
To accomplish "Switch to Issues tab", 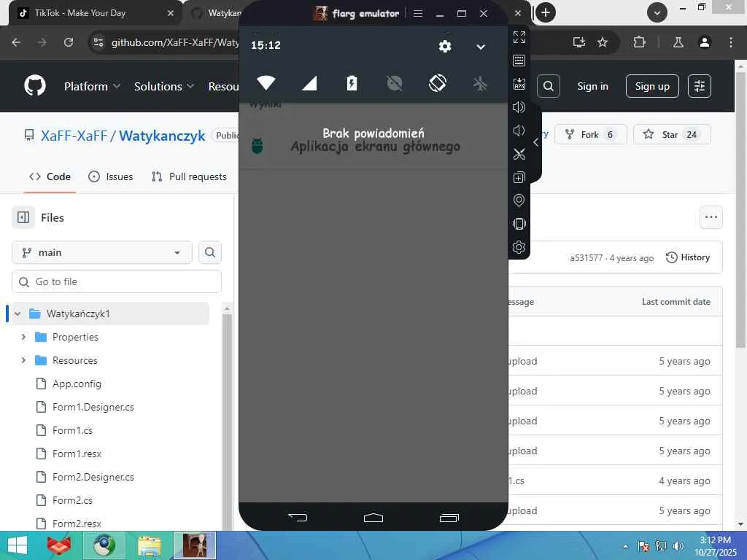I will point(111,176).
